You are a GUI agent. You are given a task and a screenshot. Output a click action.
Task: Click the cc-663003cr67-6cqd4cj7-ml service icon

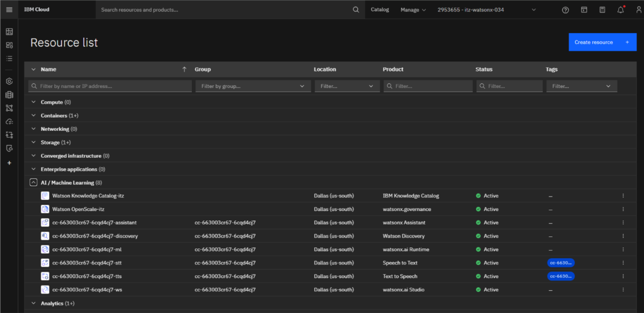point(45,250)
